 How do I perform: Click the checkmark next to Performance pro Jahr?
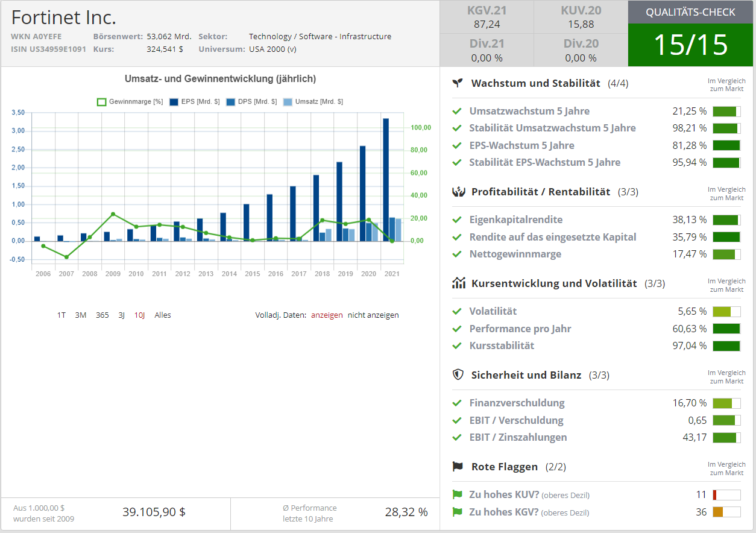(x=457, y=329)
